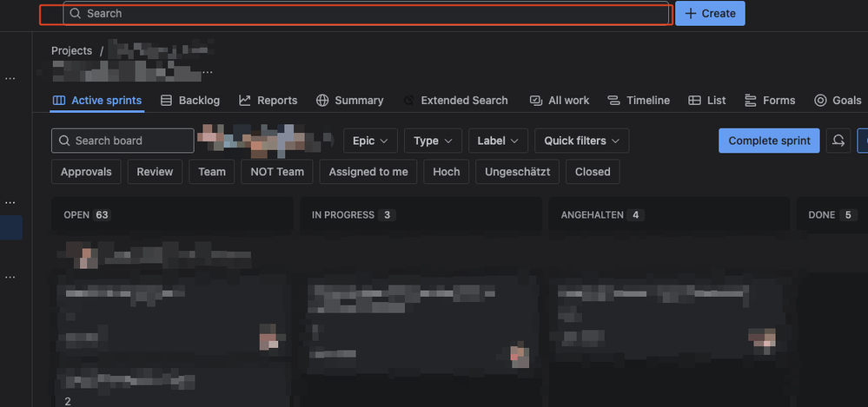
Task: Toggle the Approvals quick filter
Action: [86, 172]
